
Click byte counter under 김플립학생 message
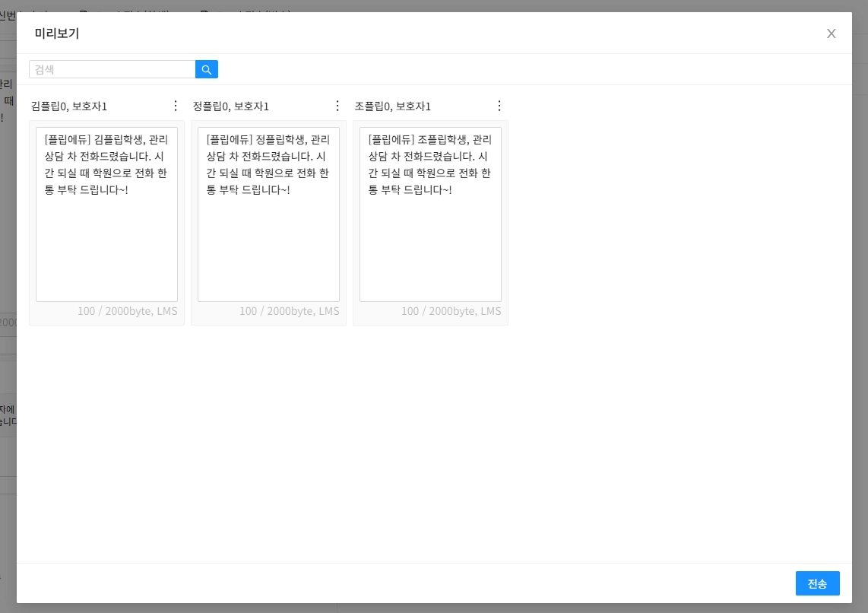pyautogui.click(x=128, y=311)
